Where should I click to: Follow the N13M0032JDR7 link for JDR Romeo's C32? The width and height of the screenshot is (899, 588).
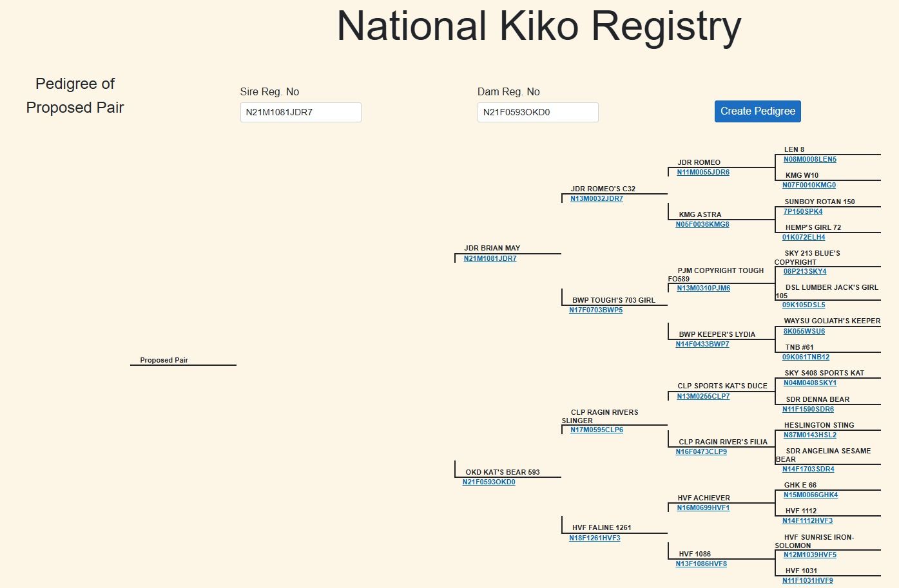(x=597, y=198)
